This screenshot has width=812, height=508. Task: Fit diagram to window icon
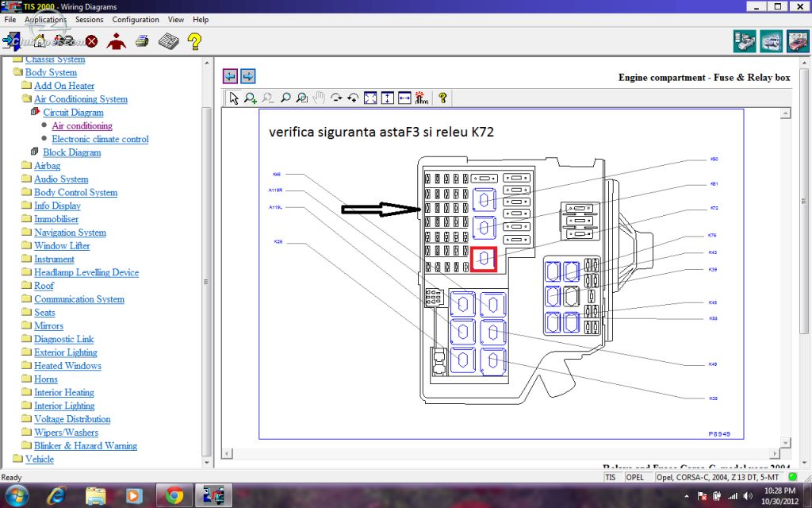[x=370, y=98]
